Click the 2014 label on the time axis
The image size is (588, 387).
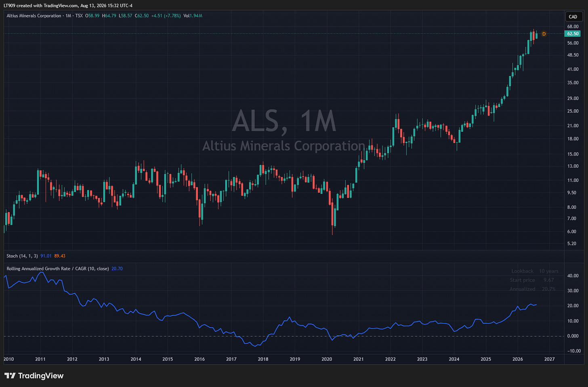(x=136, y=359)
